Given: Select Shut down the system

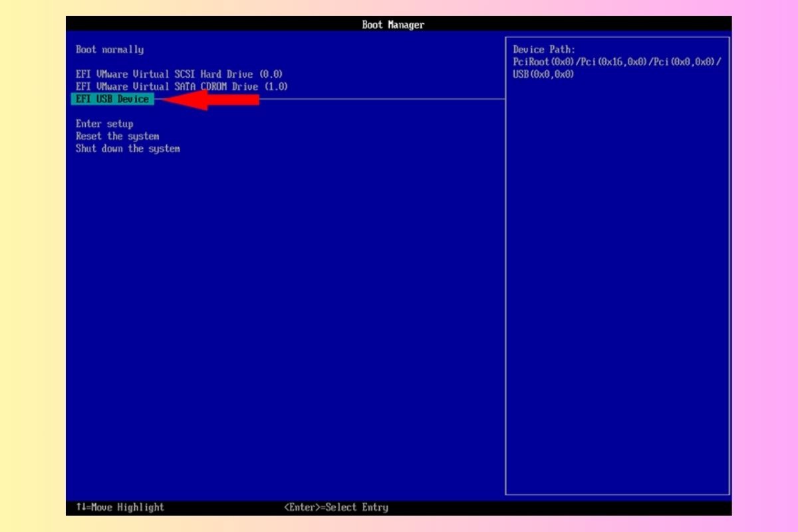Looking at the screenshot, I should (128, 149).
